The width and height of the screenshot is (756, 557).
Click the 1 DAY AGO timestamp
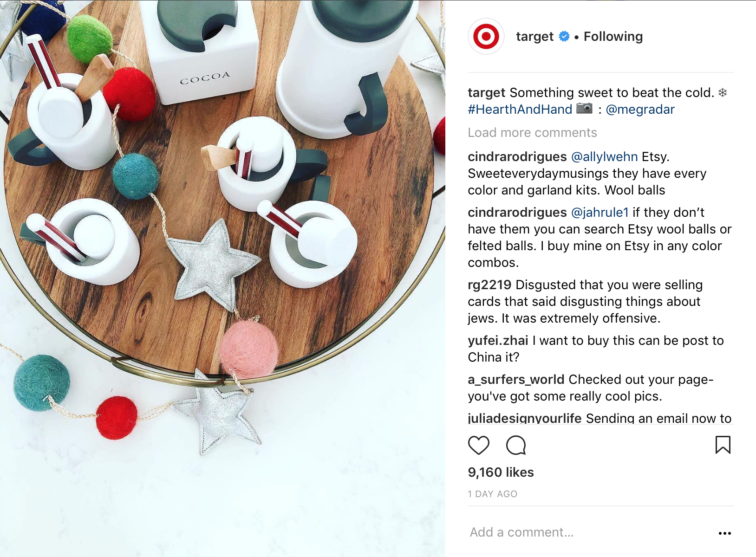click(x=492, y=494)
